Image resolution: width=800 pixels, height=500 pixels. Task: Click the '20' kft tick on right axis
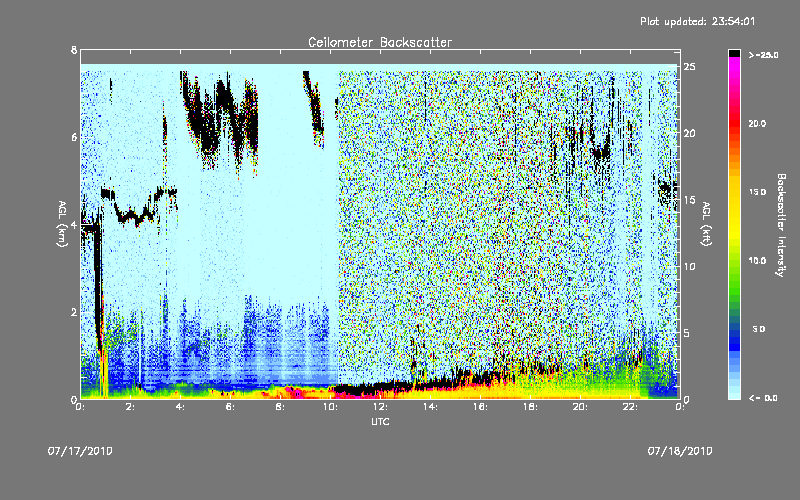[690, 133]
